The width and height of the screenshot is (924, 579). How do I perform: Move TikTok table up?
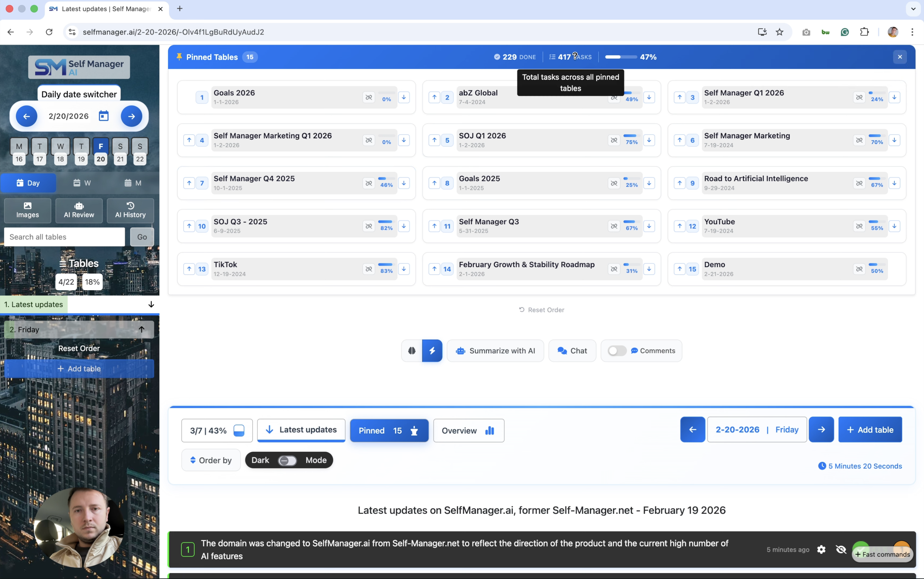click(x=189, y=269)
